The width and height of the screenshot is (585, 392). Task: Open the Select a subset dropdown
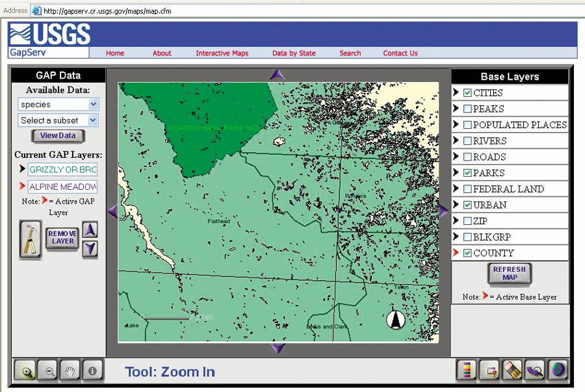[x=58, y=120]
